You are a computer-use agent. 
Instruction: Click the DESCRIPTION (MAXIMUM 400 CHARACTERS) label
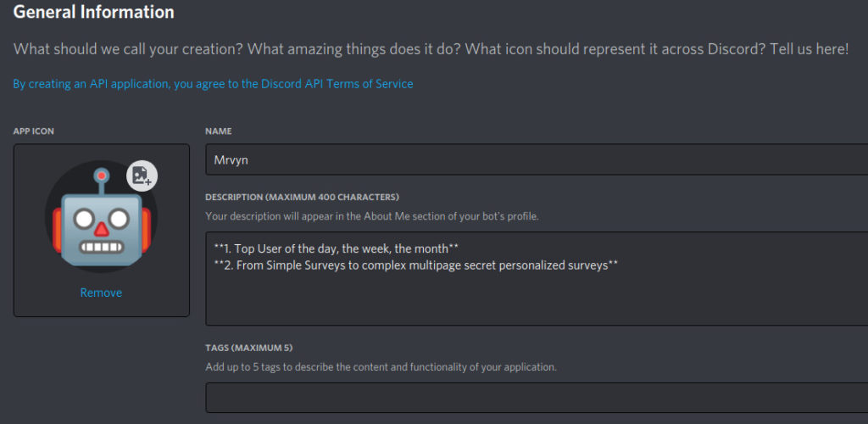point(302,197)
